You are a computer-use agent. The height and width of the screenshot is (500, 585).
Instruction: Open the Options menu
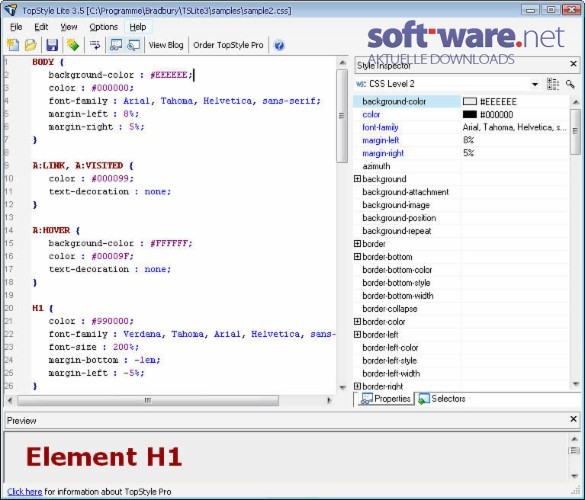(x=103, y=27)
